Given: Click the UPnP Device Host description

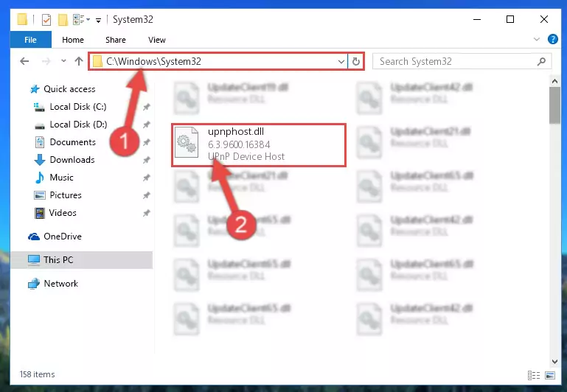Looking at the screenshot, I should point(246,156).
